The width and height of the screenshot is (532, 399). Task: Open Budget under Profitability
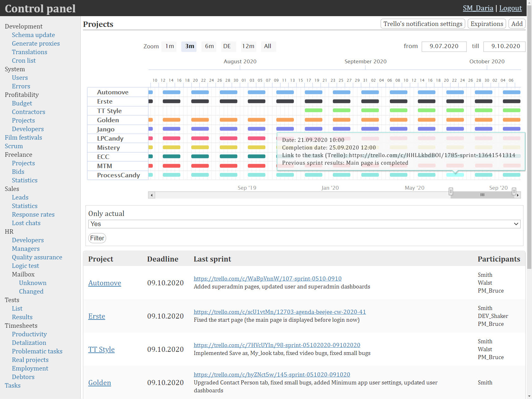22,103
